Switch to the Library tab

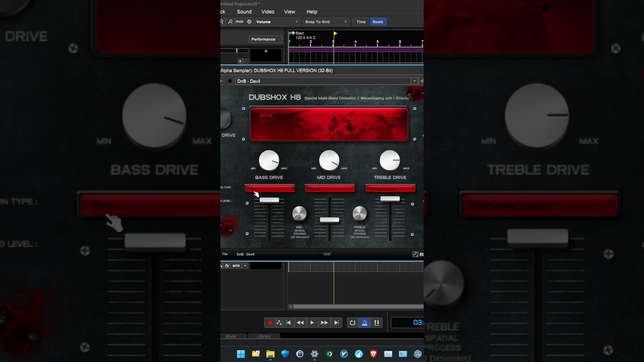(264, 336)
